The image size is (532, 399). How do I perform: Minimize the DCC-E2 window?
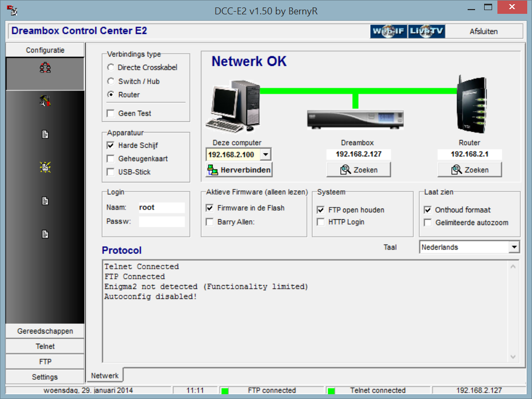click(471, 9)
